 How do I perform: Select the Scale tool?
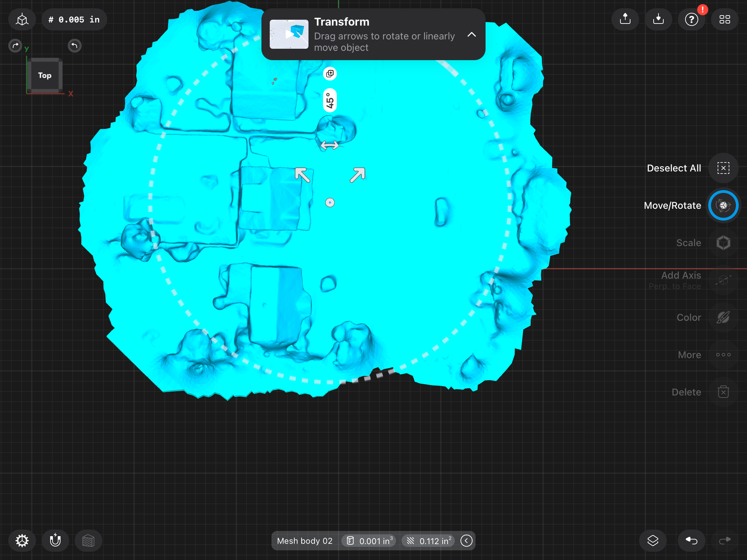(x=723, y=243)
